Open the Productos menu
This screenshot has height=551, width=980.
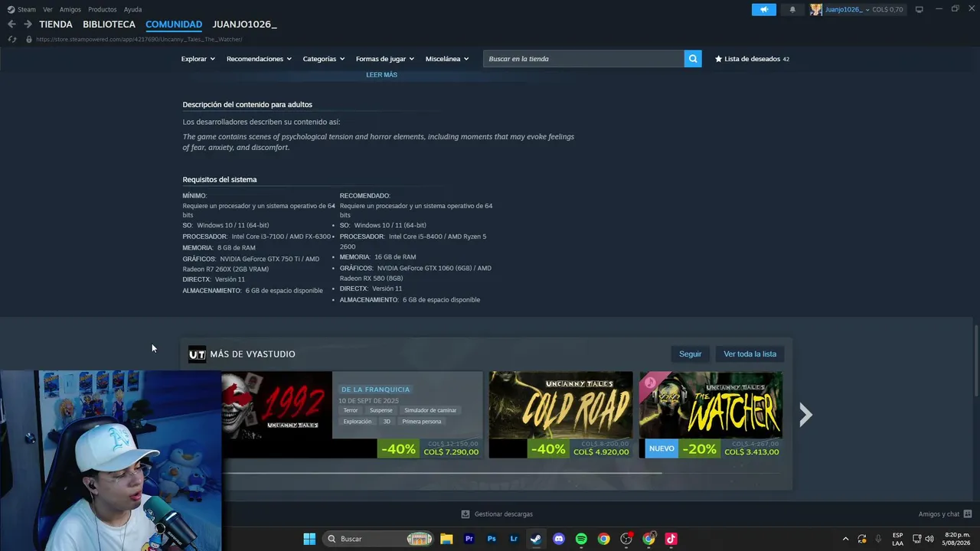point(103,9)
